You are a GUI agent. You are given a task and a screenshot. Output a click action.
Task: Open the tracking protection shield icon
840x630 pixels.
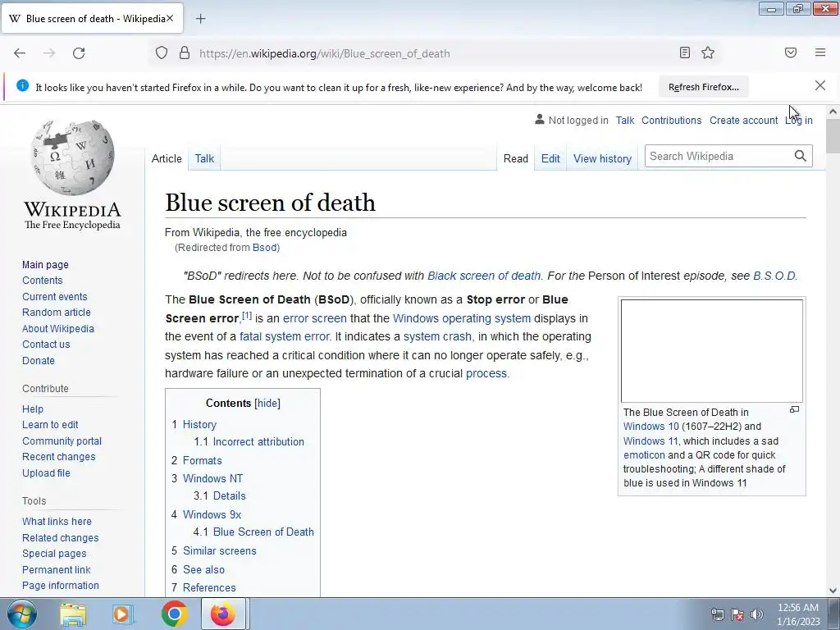coord(162,53)
